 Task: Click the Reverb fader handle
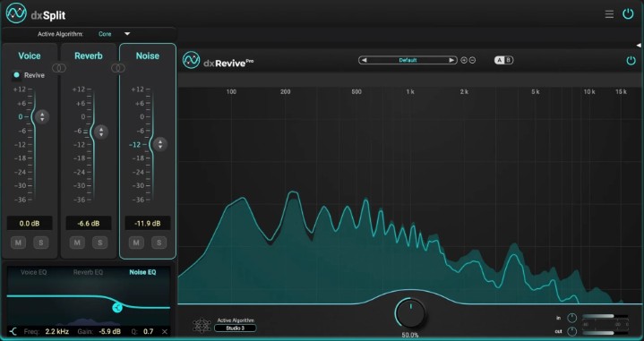pyautogui.click(x=101, y=132)
